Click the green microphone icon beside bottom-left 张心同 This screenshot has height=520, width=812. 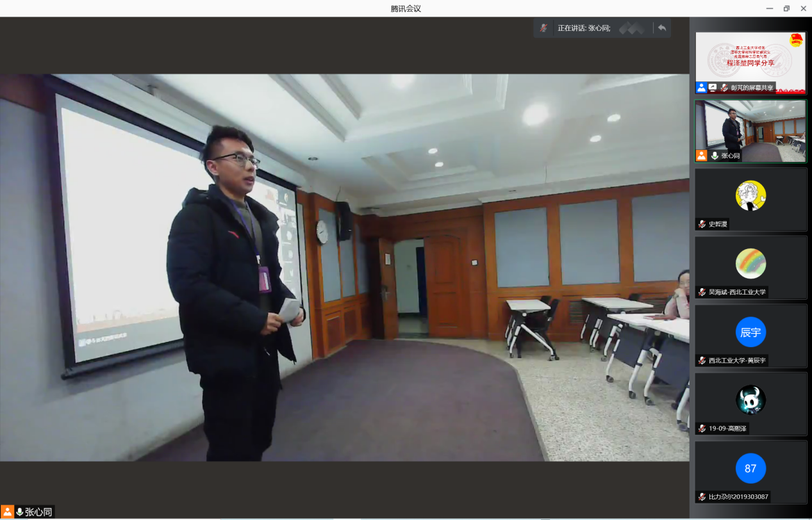[x=20, y=512]
